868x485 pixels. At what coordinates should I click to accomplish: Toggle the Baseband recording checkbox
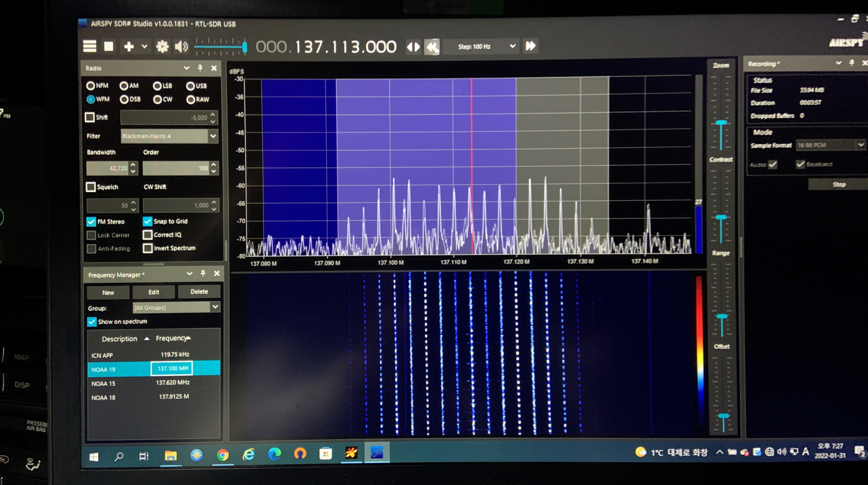point(800,164)
